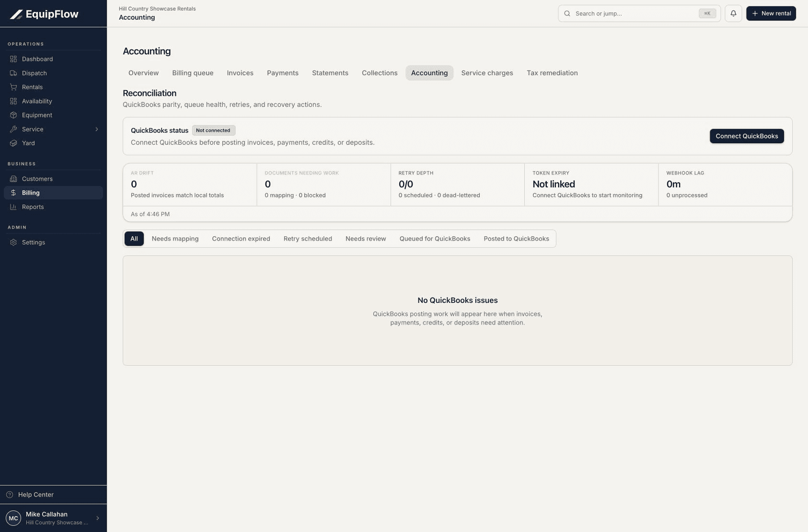This screenshot has height=532, width=808.
Task: Open Reports in the sidebar
Action: pos(53,207)
